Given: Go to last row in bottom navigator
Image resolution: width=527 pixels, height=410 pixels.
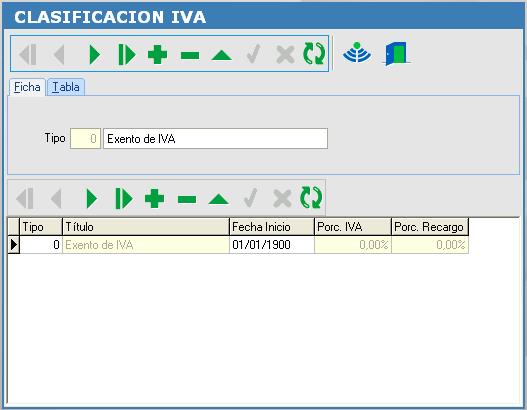Looking at the screenshot, I should coord(124,199).
